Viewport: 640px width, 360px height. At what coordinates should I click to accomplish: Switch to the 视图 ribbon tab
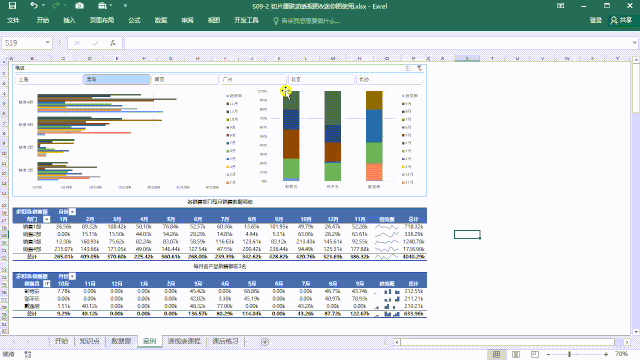pos(214,20)
